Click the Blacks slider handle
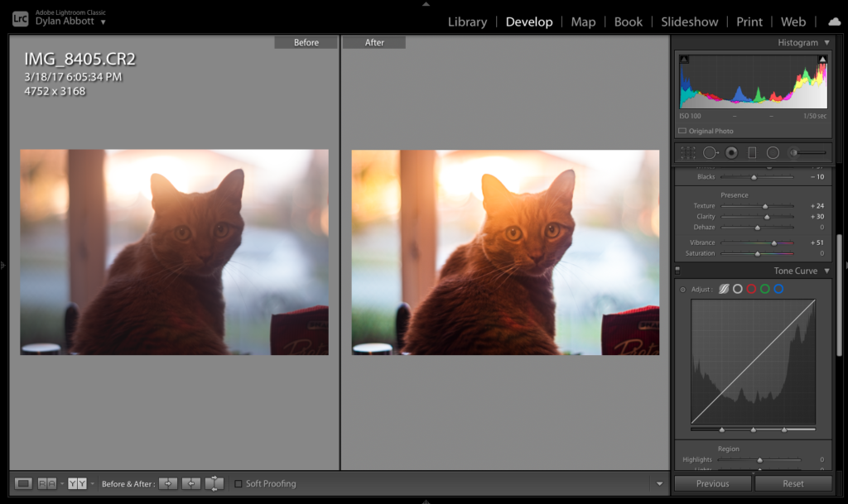 pyautogui.click(x=754, y=177)
